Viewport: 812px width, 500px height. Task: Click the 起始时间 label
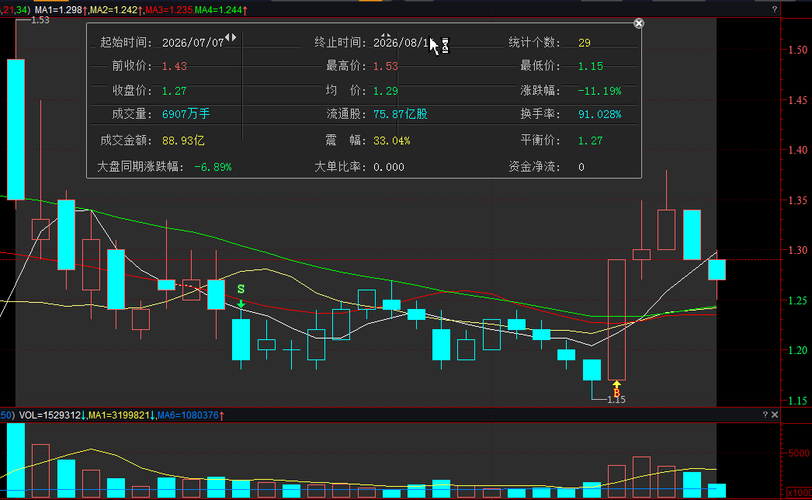(x=126, y=42)
